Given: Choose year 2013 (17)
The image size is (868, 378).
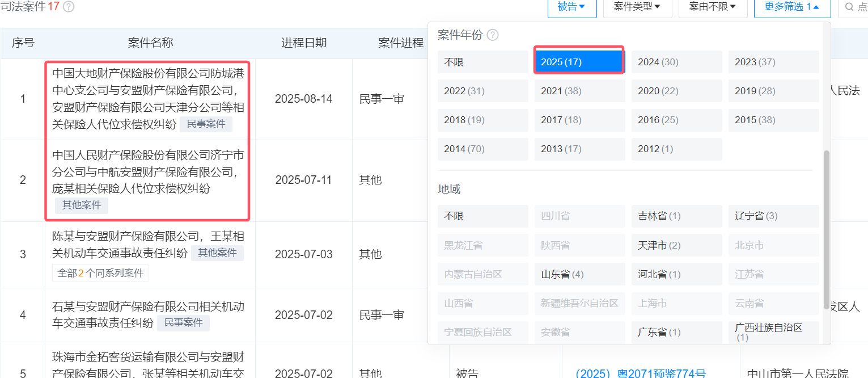Looking at the screenshot, I should click(580, 149).
